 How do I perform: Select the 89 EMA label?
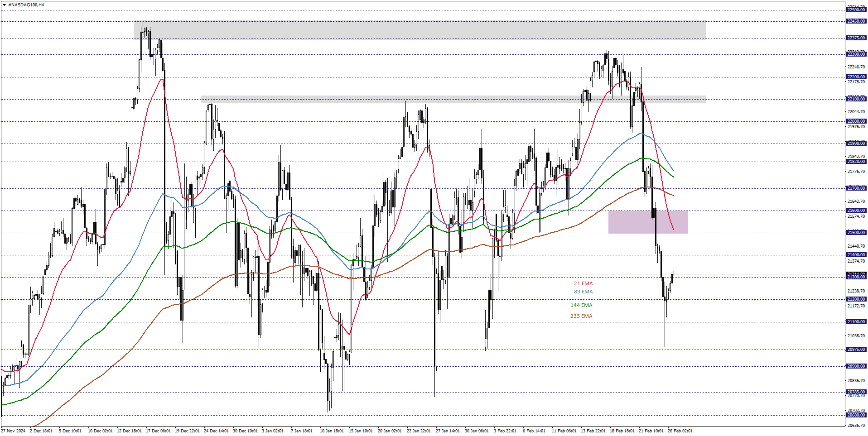(x=583, y=292)
